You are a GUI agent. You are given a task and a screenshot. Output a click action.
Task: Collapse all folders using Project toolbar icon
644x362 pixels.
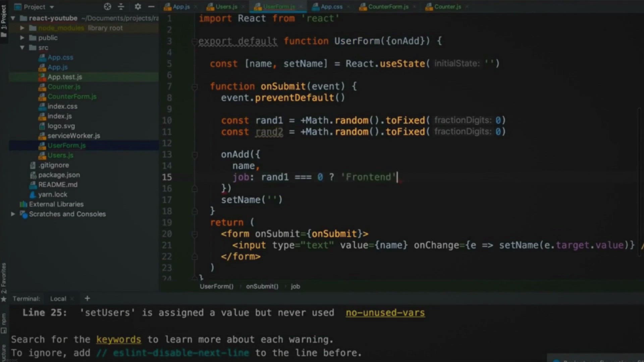click(121, 7)
